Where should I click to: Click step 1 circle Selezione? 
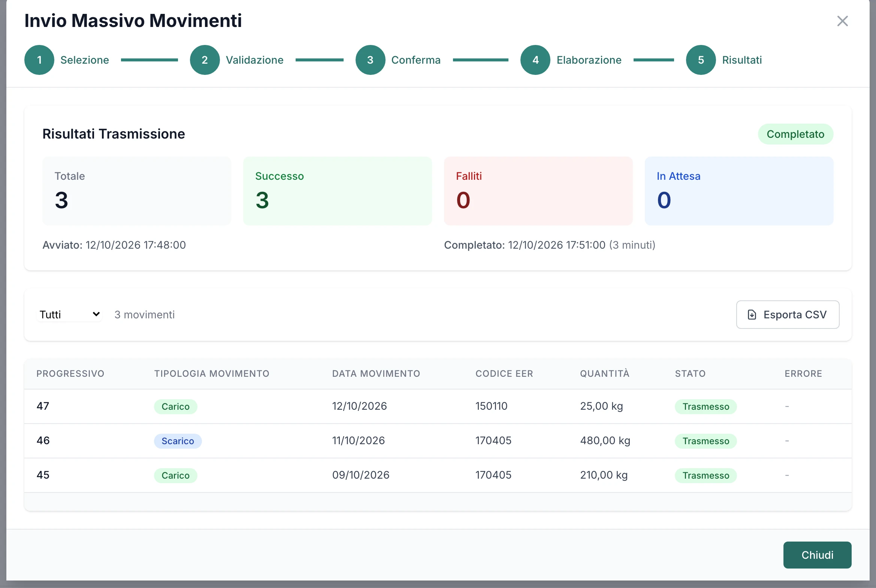pyautogui.click(x=39, y=60)
